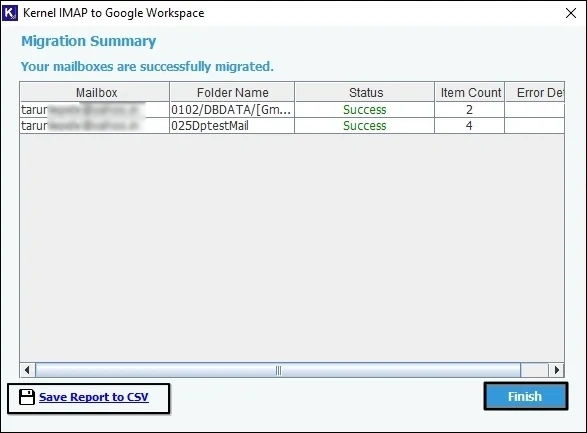Click the Kernel app logo icon
587x433 pixels.
click(x=10, y=13)
